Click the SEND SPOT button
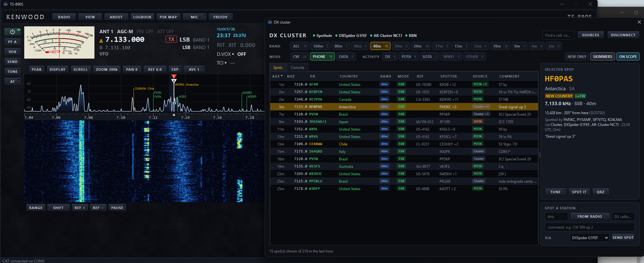The image size is (644, 263). click(x=623, y=238)
